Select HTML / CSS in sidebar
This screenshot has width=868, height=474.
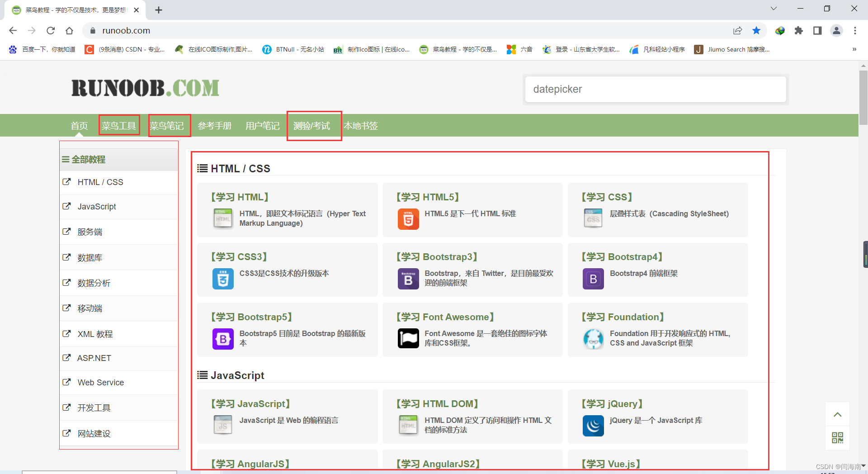coord(119,182)
